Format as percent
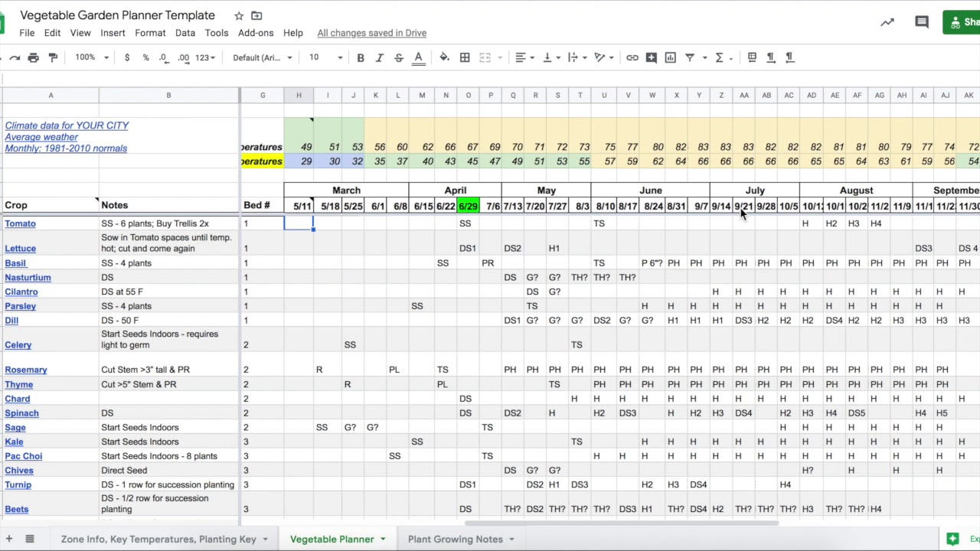The width and height of the screenshot is (980, 551). tap(145, 57)
